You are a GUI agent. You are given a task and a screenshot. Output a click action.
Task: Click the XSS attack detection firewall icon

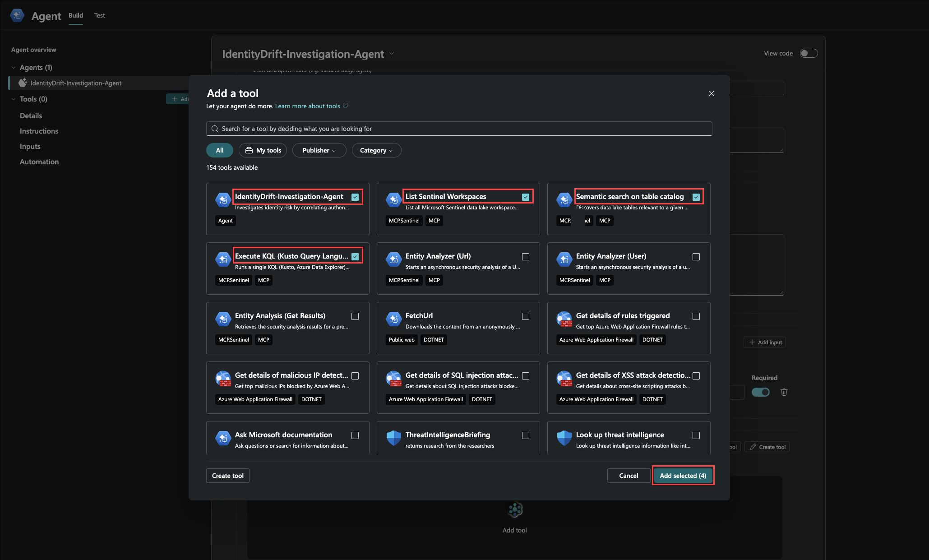(x=564, y=378)
